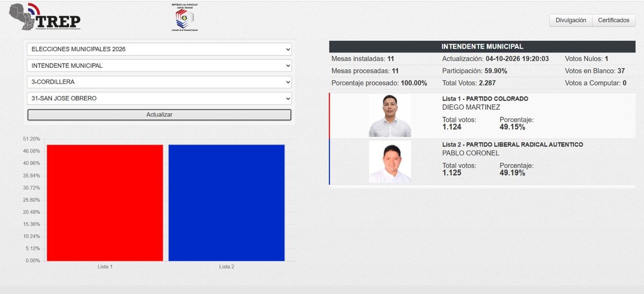Select the Lista 2 - Partido Liberal Radical Autentico text
644x294 pixels.
[513, 145]
